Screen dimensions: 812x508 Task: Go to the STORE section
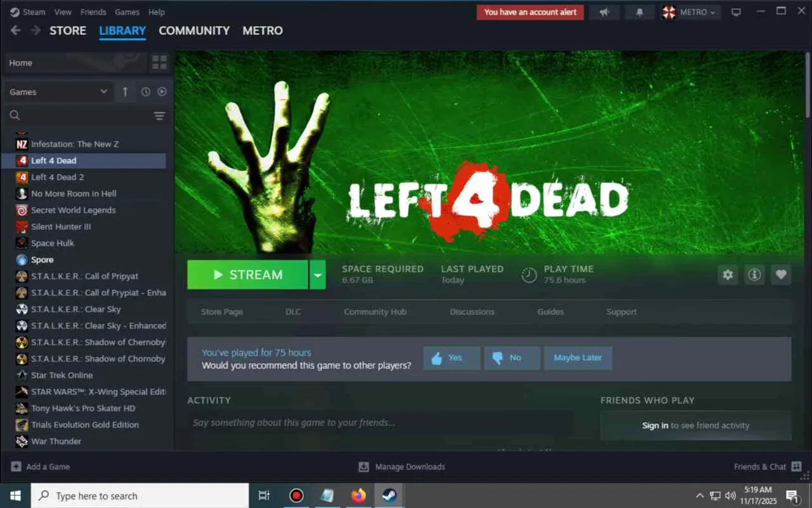68,30
